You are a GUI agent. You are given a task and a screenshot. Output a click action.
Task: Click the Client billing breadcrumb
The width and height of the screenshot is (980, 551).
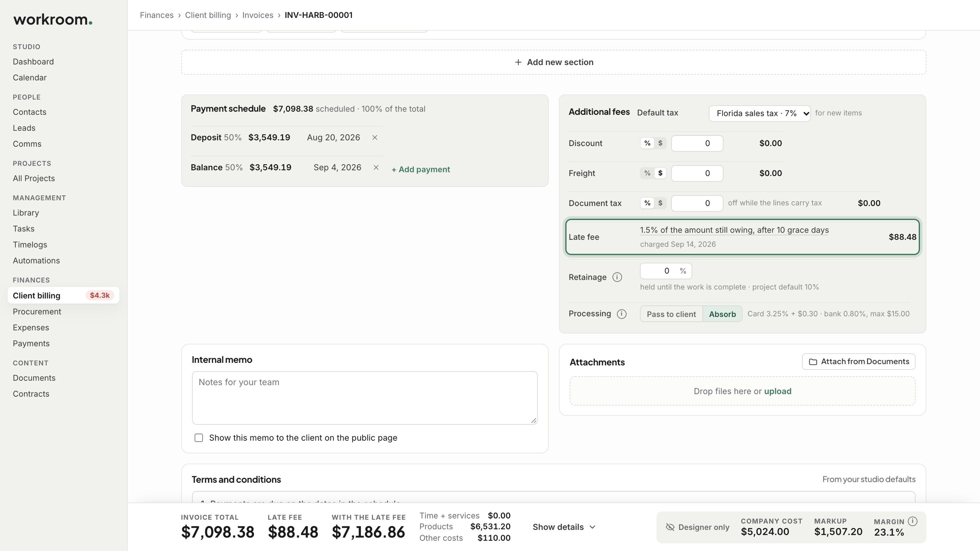[208, 15]
